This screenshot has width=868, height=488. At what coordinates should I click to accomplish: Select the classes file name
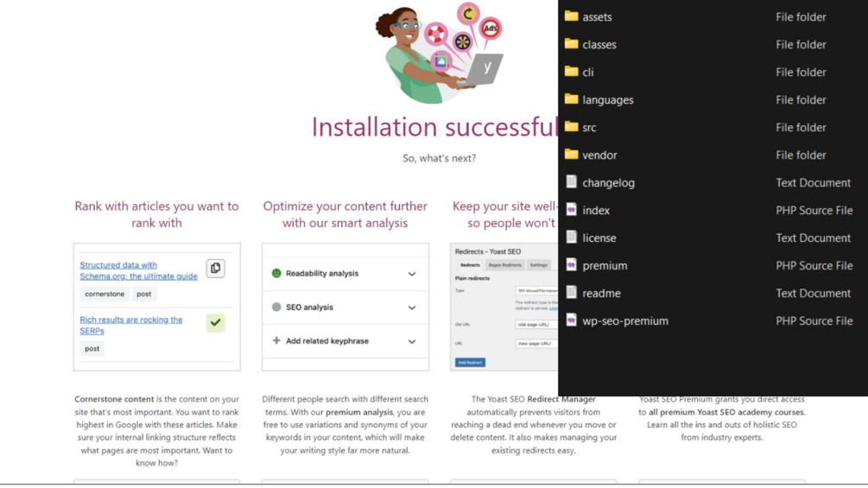tap(599, 45)
